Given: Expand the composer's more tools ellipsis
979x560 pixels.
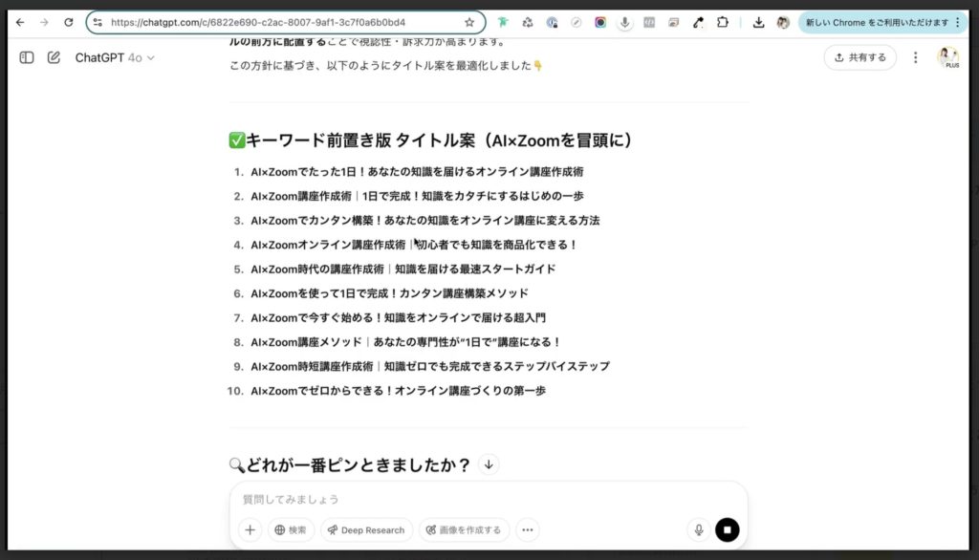Looking at the screenshot, I should click(527, 529).
